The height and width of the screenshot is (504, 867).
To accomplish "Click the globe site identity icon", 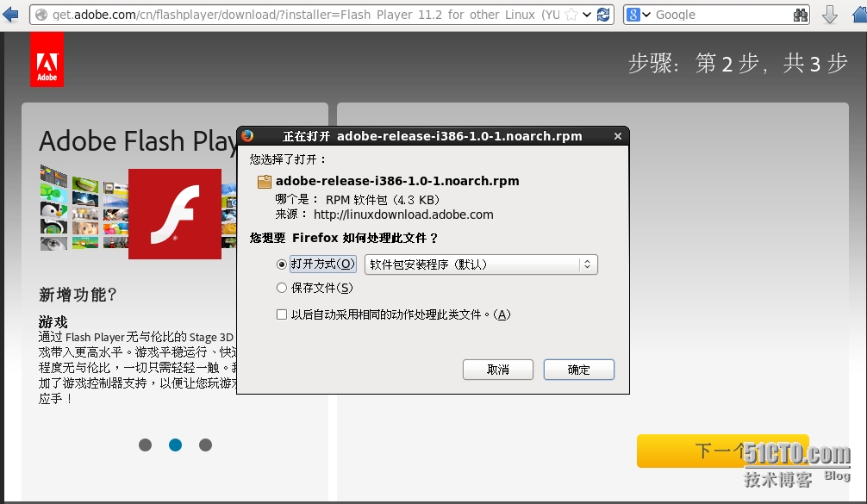I will [41, 15].
